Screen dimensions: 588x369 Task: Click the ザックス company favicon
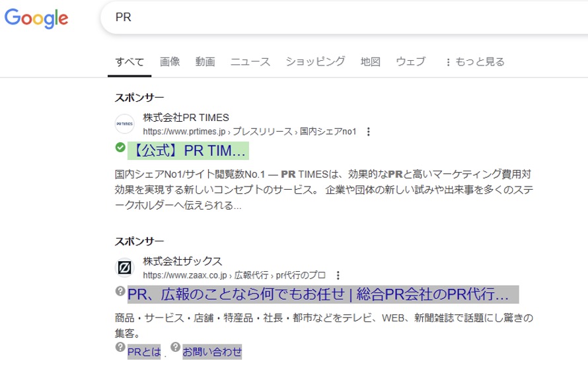(x=124, y=268)
